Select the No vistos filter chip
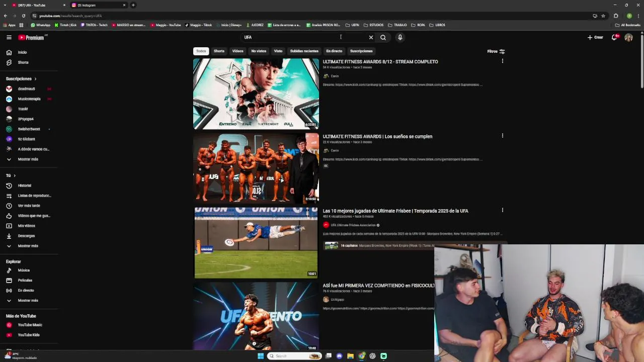This screenshot has width=644, height=362. point(259,51)
